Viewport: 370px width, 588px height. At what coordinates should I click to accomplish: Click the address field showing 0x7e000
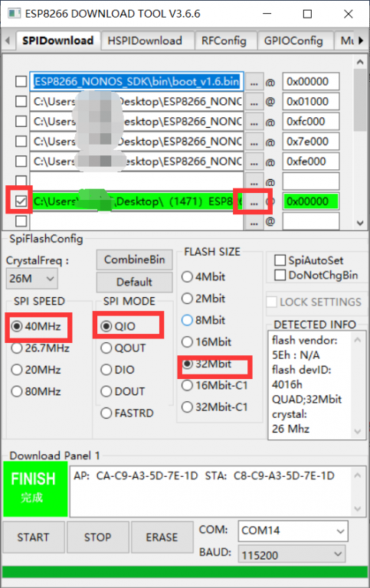click(311, 142)
